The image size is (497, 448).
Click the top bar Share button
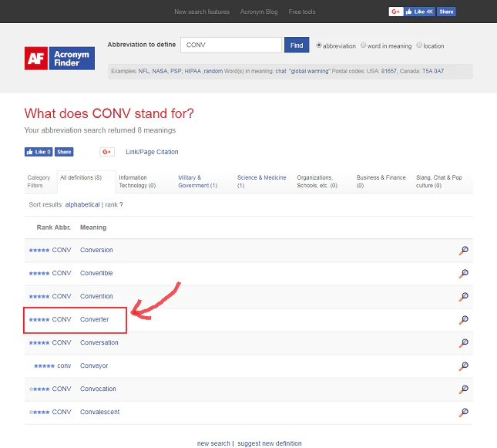(446, 12)
